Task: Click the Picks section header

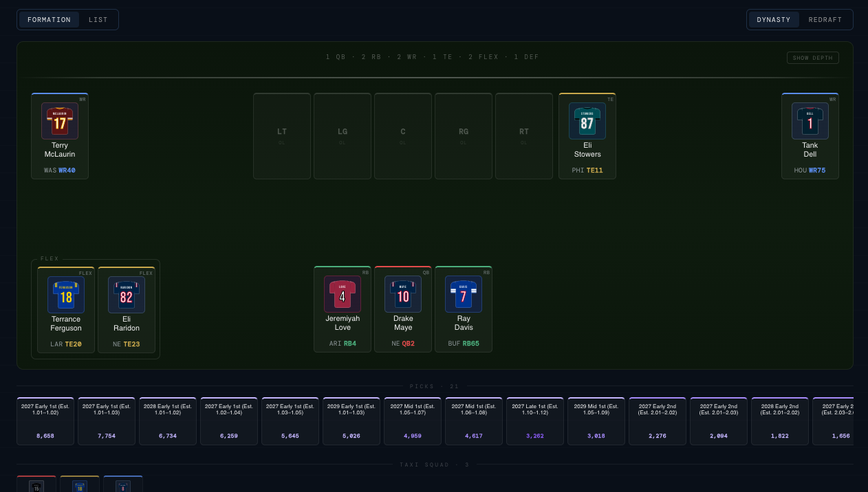Action: click(434, 386)
